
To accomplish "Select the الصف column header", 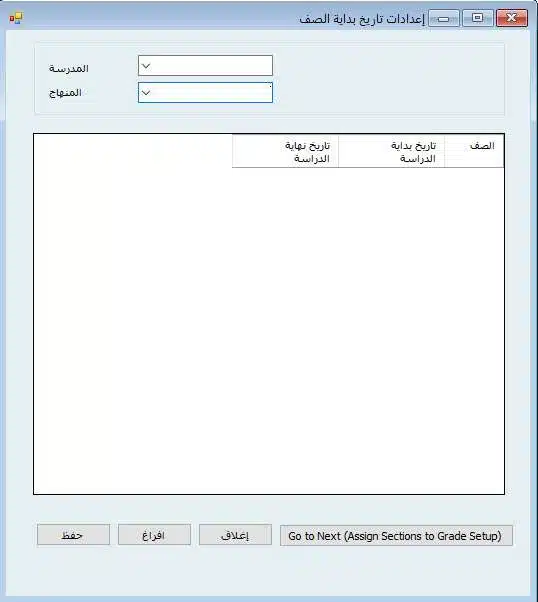I will click(474, 151).
